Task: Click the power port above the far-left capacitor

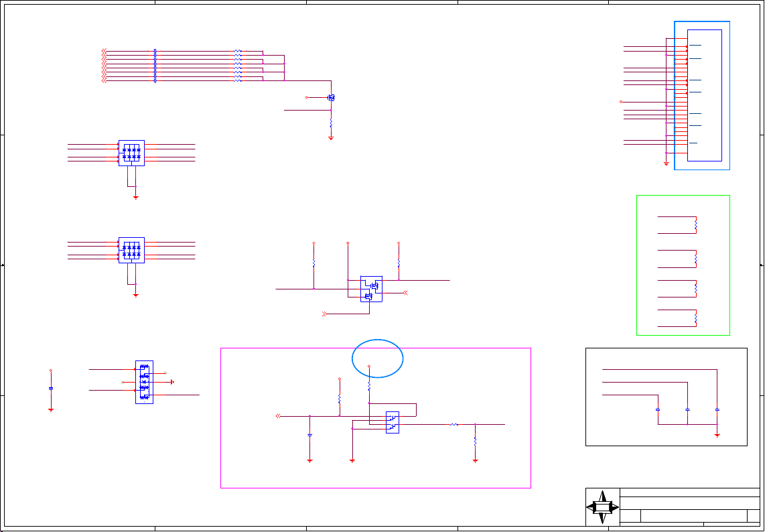Action: (x=51, y=371)
